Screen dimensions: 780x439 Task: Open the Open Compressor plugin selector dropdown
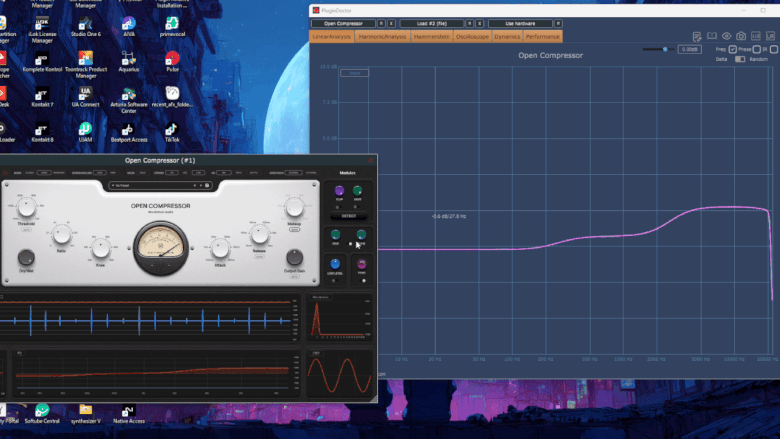(343, 23)
